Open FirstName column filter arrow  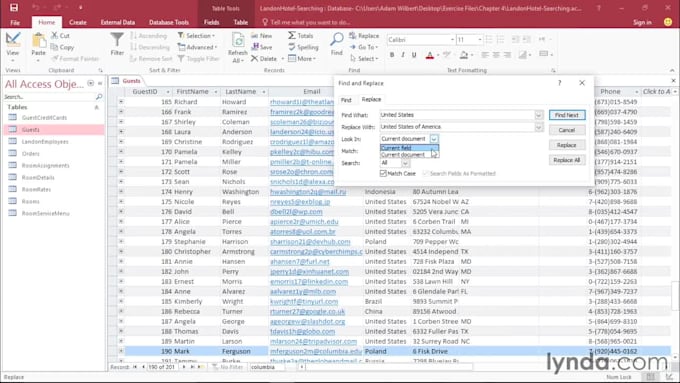[x=215, y=92]
